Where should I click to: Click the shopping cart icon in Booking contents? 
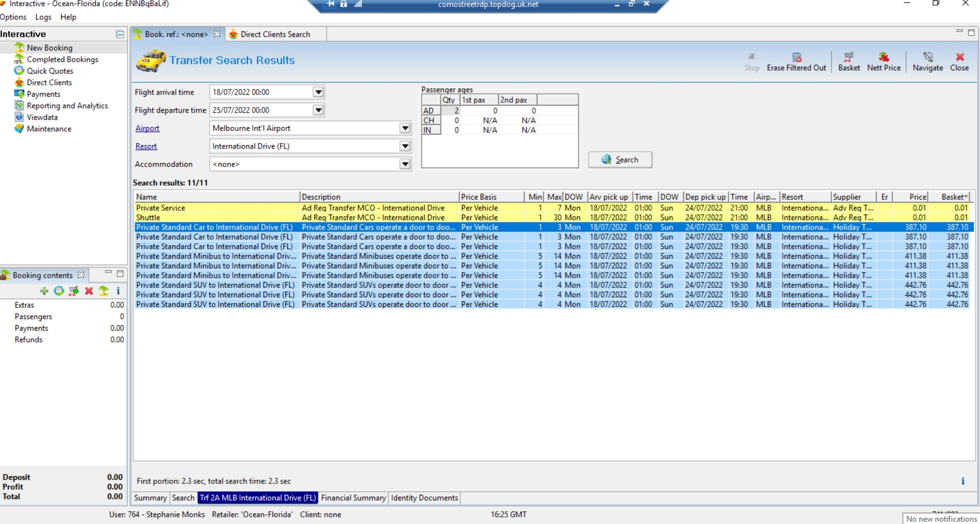tap(74, 291)
